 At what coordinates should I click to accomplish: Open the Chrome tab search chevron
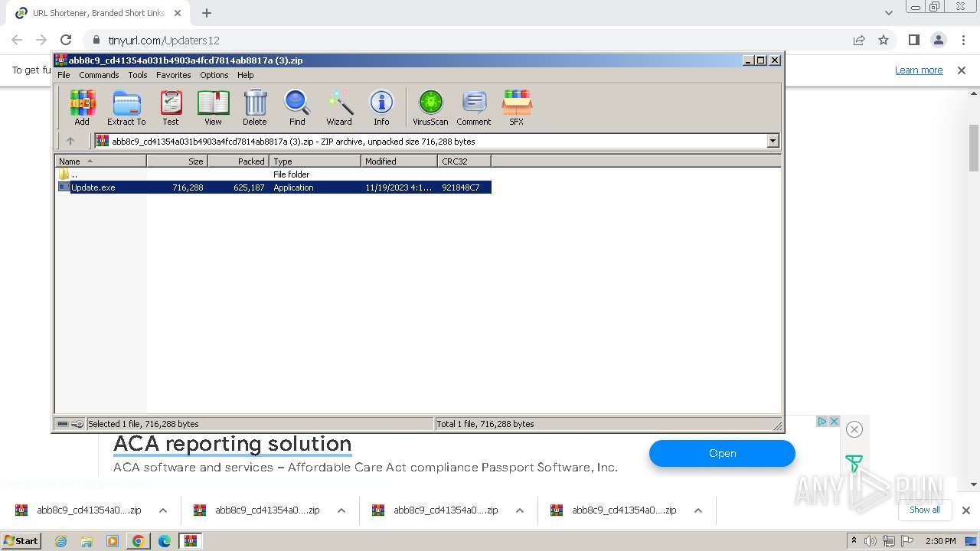888,13
